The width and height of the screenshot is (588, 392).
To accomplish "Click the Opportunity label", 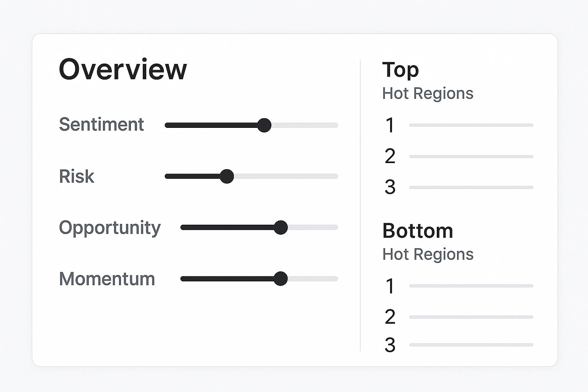I will (x=110, y=228).
